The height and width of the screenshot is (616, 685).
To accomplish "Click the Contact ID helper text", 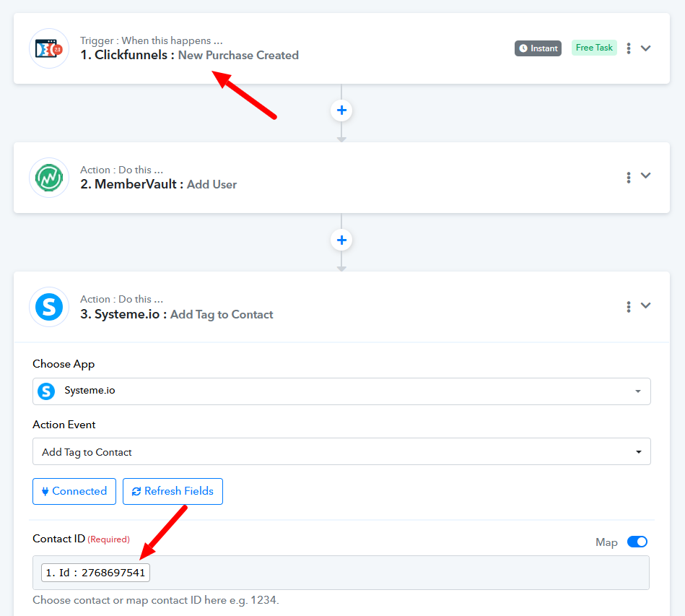I will point(156,600).
